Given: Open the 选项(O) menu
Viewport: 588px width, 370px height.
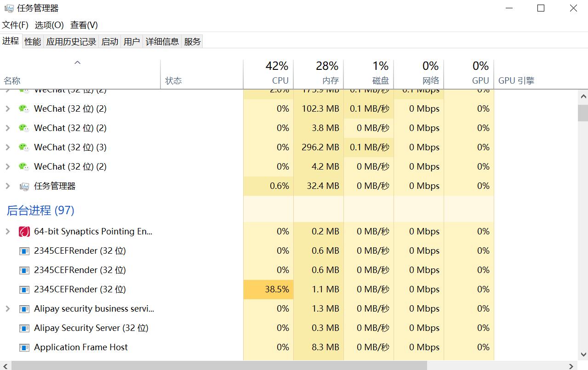Looking at the screenshot, I should coord(49,25).
